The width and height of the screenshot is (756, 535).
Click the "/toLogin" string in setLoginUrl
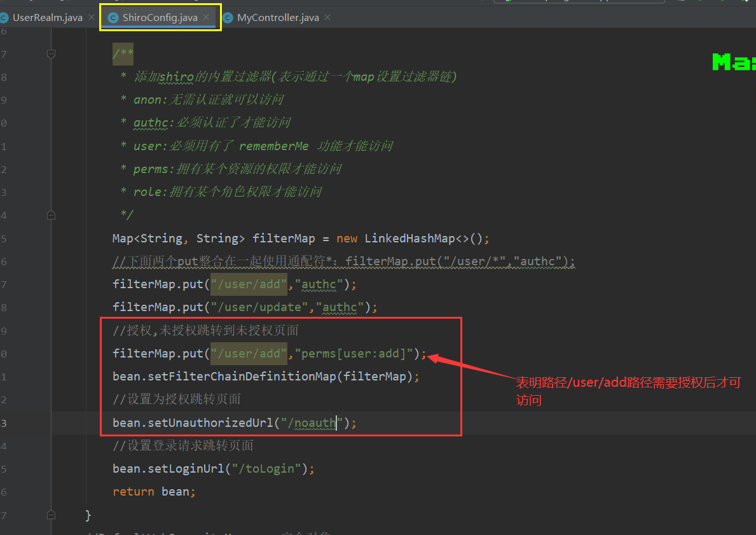(266, 469)
